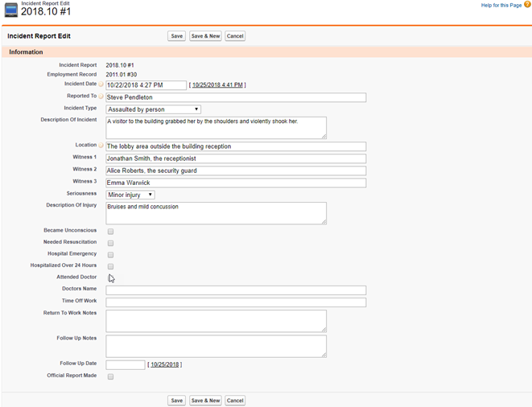Check the Hospital Emergency checkbox
Viewport: 532px width, 407px height.
110,254
